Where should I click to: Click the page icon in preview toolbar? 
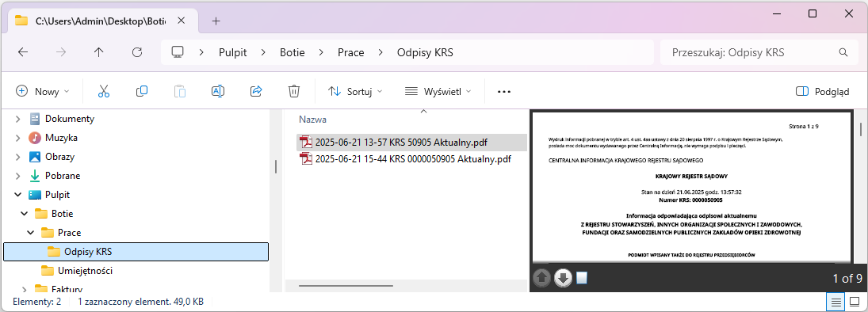coord(581,278)
